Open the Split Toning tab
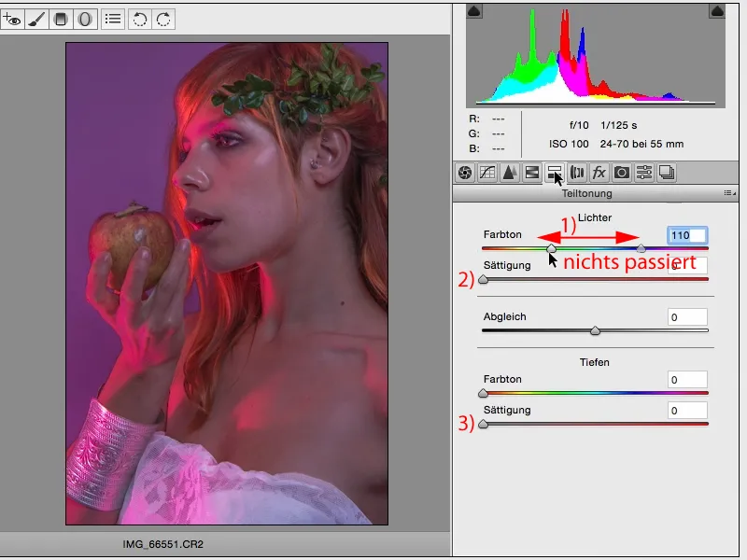 554,173
